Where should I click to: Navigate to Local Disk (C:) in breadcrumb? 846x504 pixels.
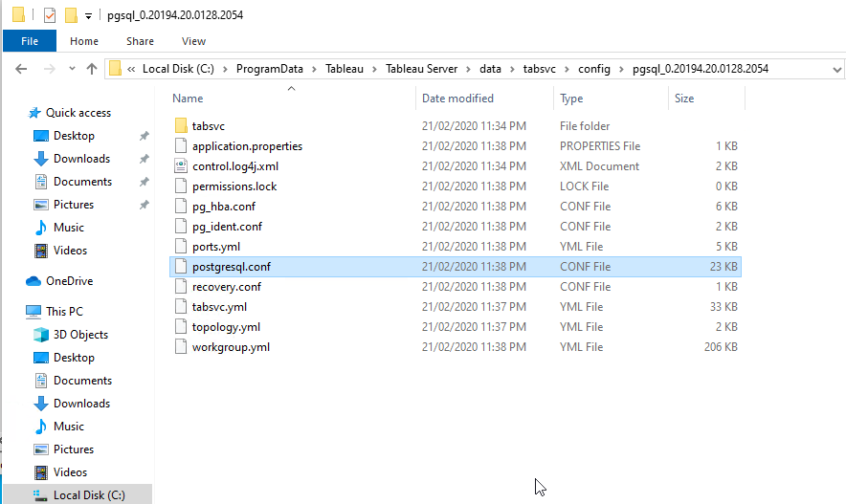[178, 69]
